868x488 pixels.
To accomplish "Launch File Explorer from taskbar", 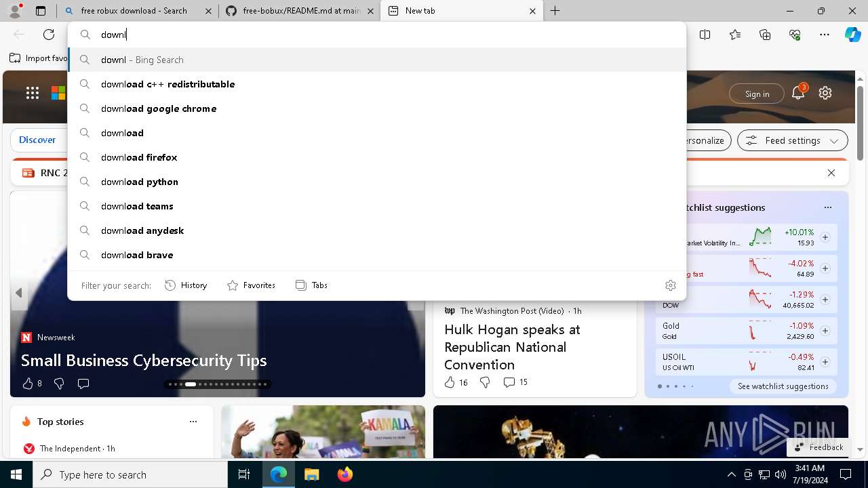I will [x=311, y=474].
